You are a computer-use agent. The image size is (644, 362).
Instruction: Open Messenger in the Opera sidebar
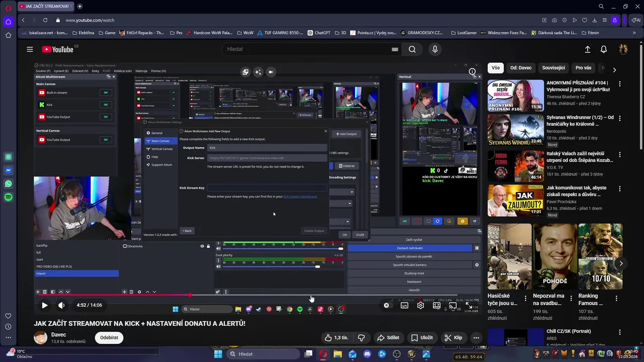click(x=9, y=170)
